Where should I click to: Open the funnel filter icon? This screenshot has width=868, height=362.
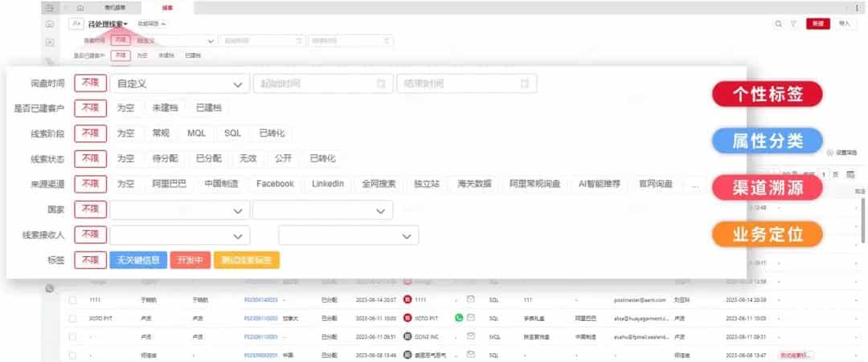pos(793,24)
